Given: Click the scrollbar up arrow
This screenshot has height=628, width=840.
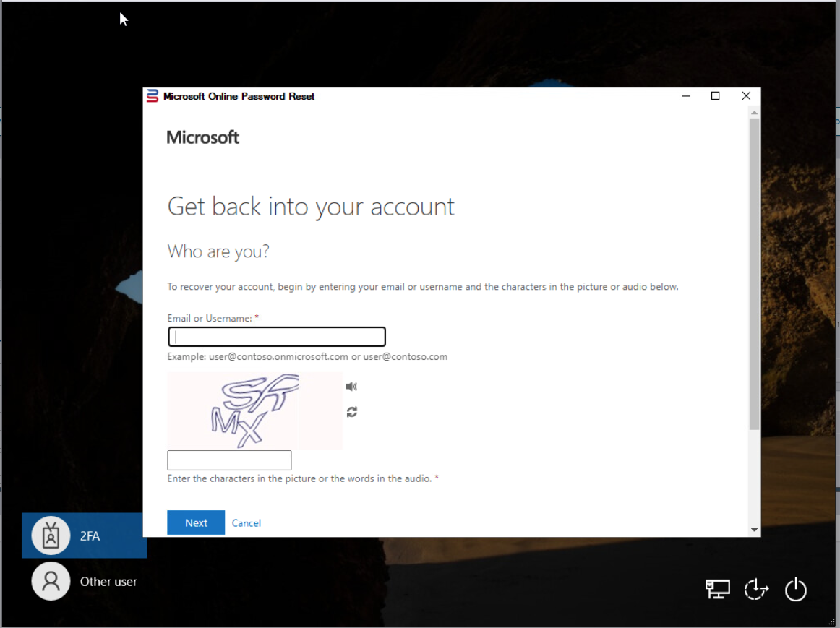Looking at the screenshot, I should click(x=755, y=113).
